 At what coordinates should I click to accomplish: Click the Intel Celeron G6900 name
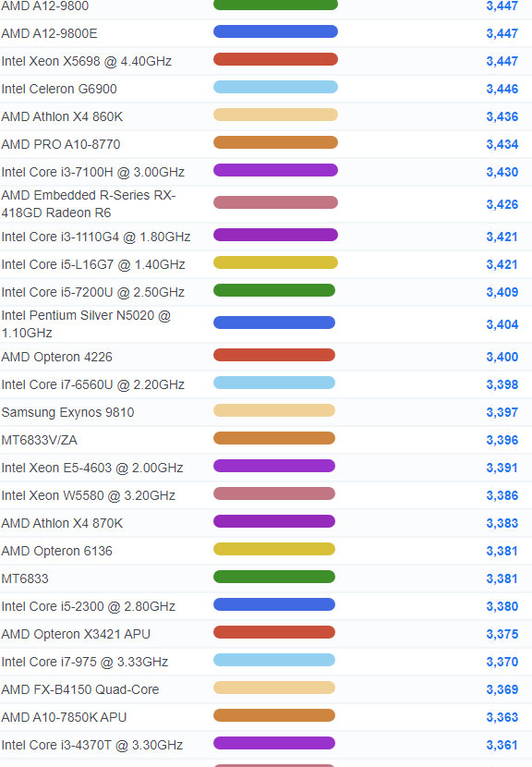(x=59, y=89)
